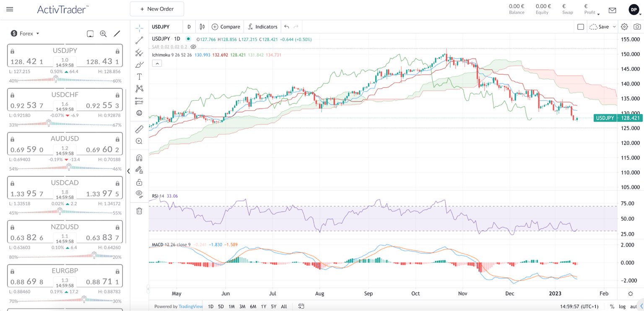Select the 3M time range
The height and width of the screenshot is (311, 644).
pyautogui.click(x=242, y=306)
